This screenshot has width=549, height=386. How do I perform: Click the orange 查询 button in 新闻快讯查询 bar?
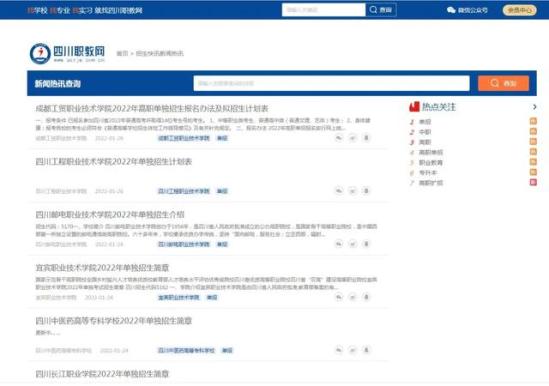(503, 83)
